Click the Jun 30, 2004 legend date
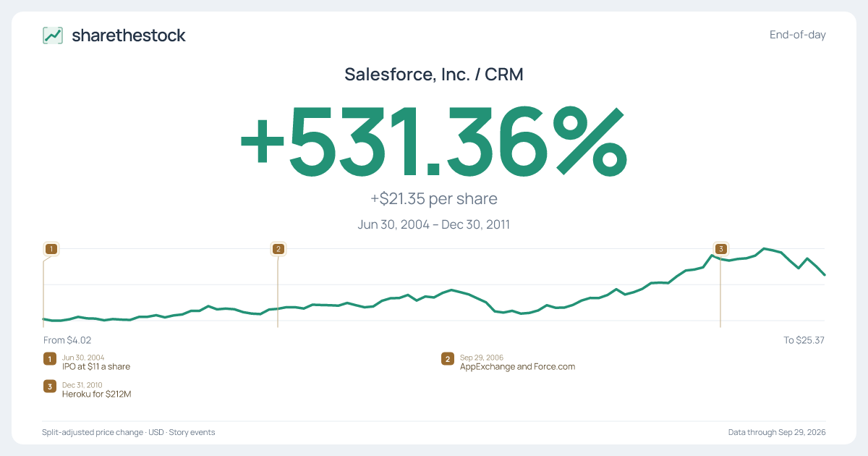Screen dimensions: 868x456 (x=83, y=358)
